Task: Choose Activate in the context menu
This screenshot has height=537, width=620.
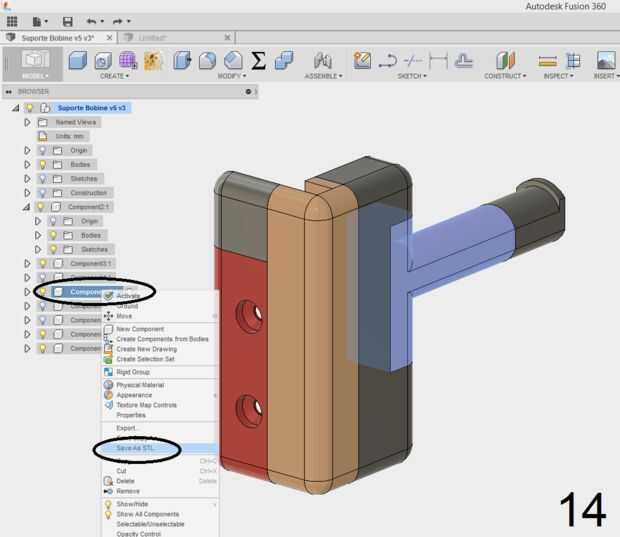Action: [160, 296]
